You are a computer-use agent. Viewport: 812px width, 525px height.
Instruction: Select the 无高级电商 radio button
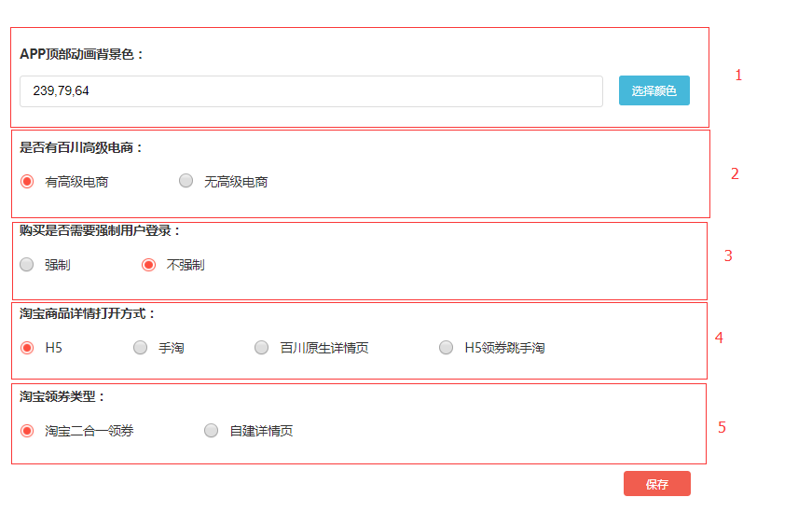click(186, 181)
